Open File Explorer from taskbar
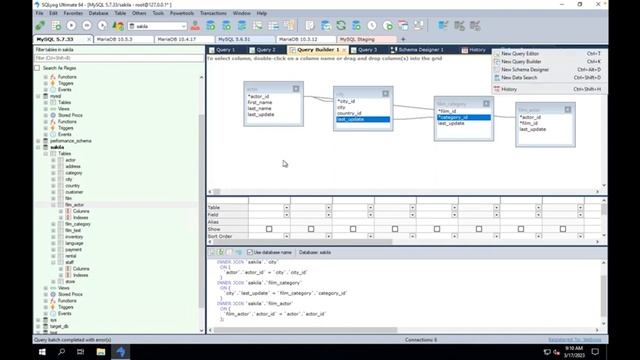Screen dimensions: 640x360 [101, 351]
